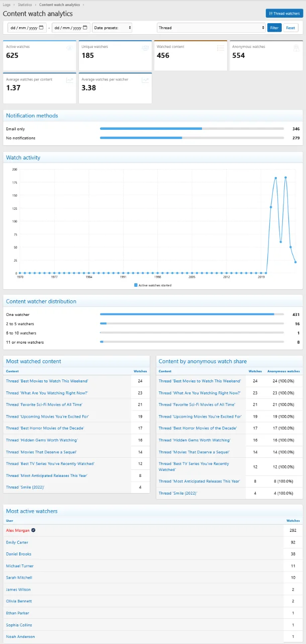Open Daniel Brooks's user profile

(19, 554)
